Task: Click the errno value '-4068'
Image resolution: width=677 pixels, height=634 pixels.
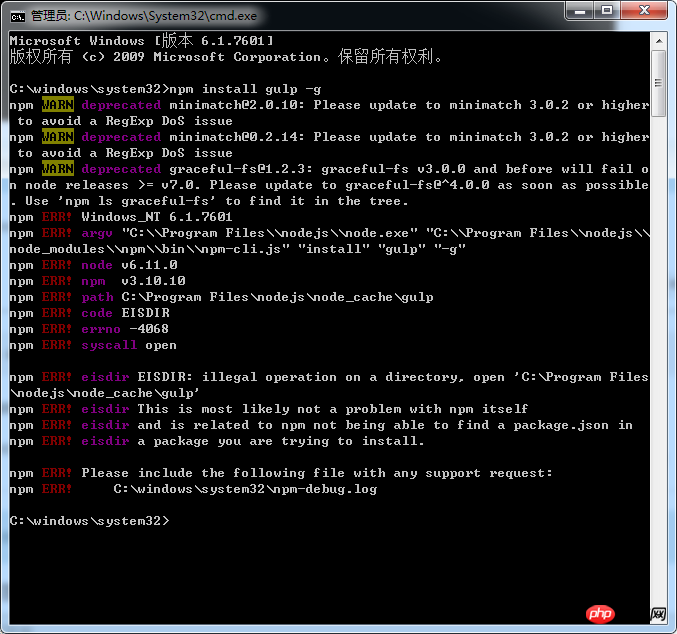Action: coord(149,329)
